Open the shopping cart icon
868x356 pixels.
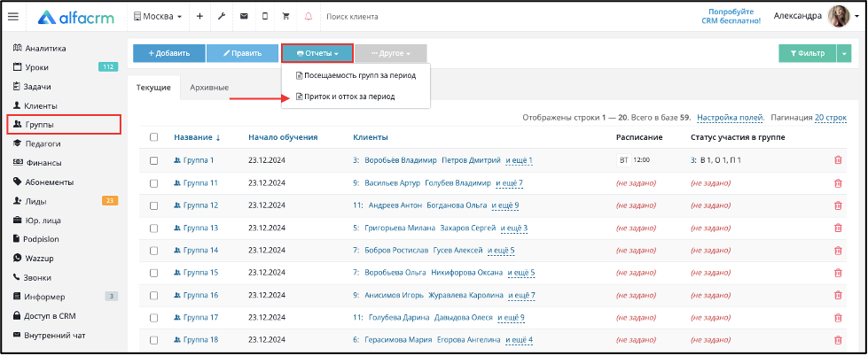[286, 17]
